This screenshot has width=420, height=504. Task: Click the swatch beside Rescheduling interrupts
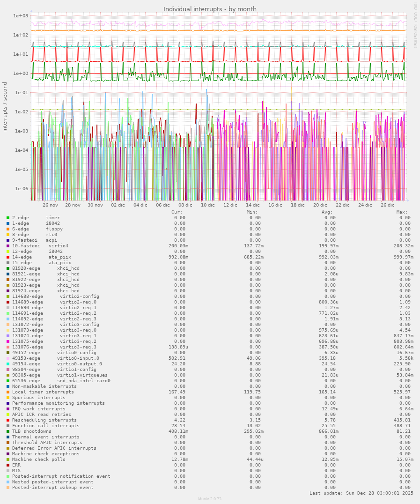coord(8,420)
